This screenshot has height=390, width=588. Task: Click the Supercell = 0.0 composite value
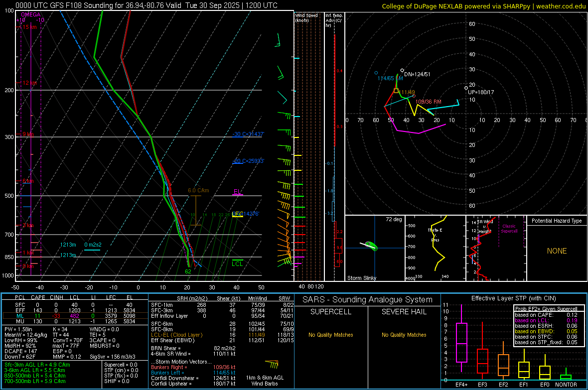[121, 365]
